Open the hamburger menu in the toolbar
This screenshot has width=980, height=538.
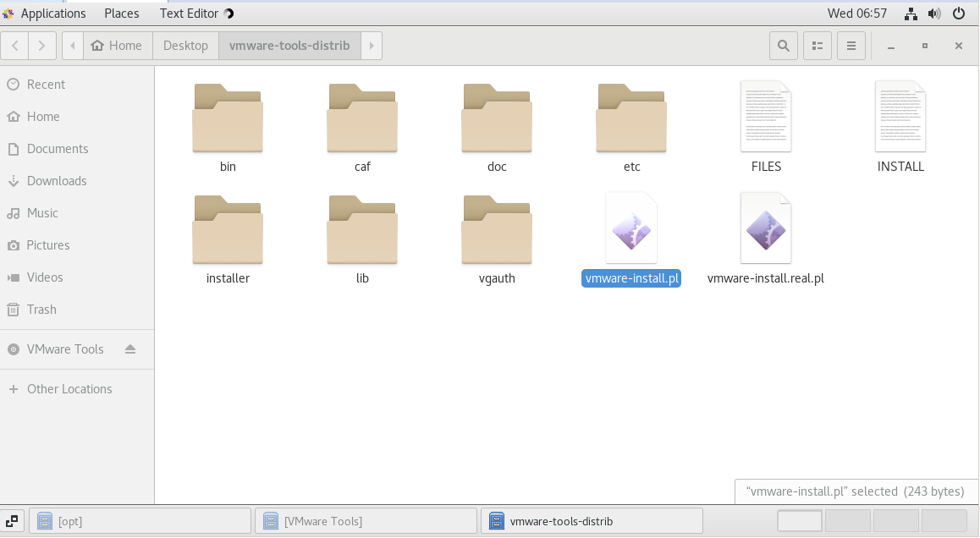coord(851,46)
